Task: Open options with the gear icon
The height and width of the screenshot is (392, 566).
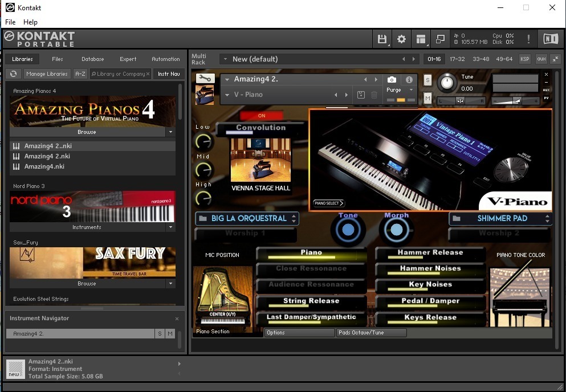Action: click(x=401, y=39)
